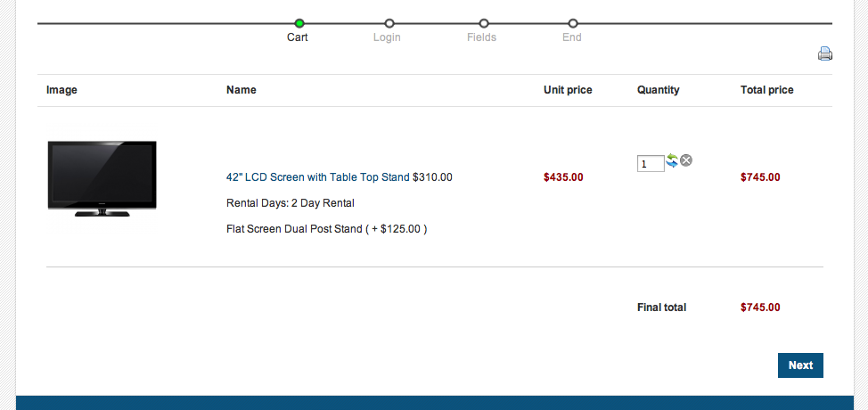Print the cart using the printer icon
This screenshot has width=868, height=410.
click(x=825, y=53)
